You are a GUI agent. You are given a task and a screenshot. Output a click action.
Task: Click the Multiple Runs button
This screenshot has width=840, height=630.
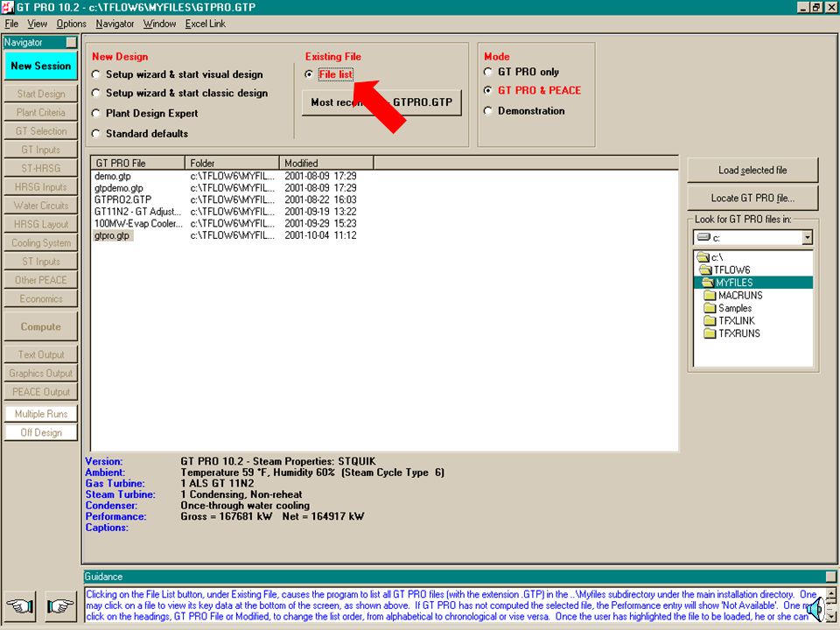(x=41, y=414)
